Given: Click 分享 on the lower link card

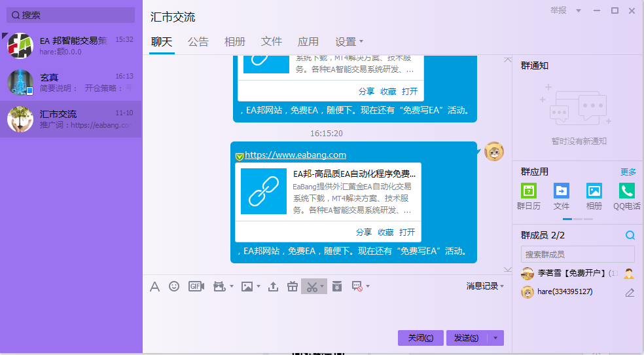Looking at the screenshot, I should pyautogui.click(x=363, y=232).
